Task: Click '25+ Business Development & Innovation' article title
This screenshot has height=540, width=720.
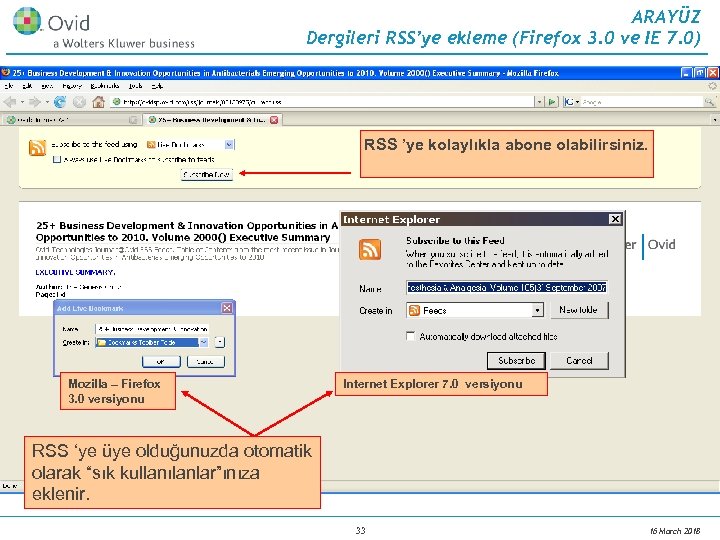Action: click(187, 231)
